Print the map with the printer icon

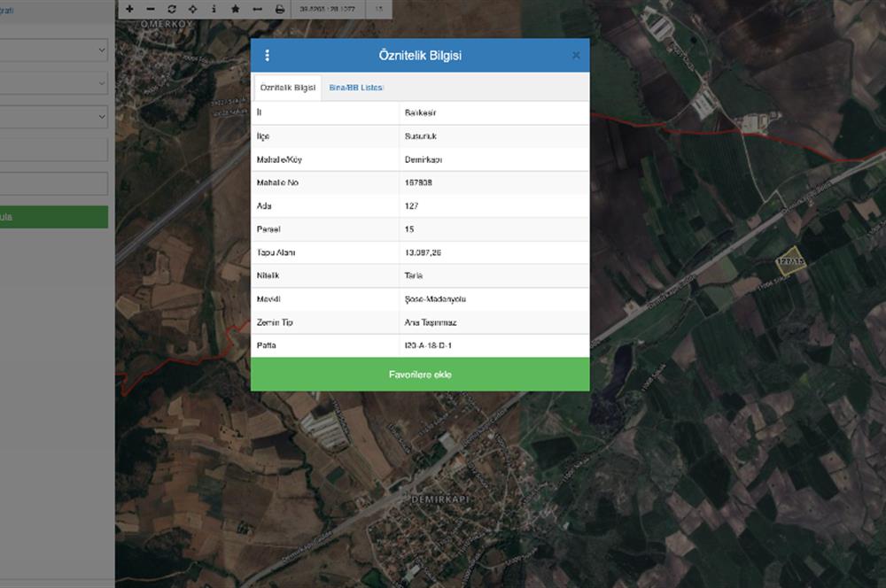pyautogui.click(x=280, y=9)
